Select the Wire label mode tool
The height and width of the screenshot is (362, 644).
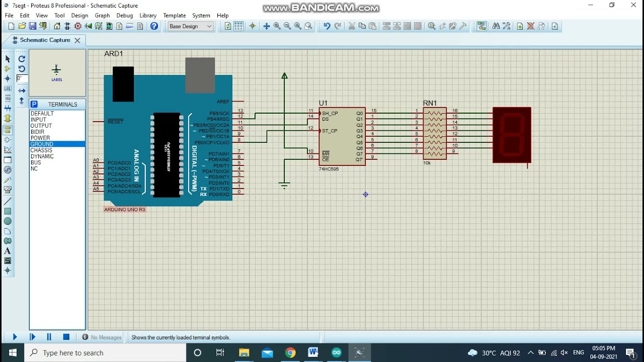8,88
